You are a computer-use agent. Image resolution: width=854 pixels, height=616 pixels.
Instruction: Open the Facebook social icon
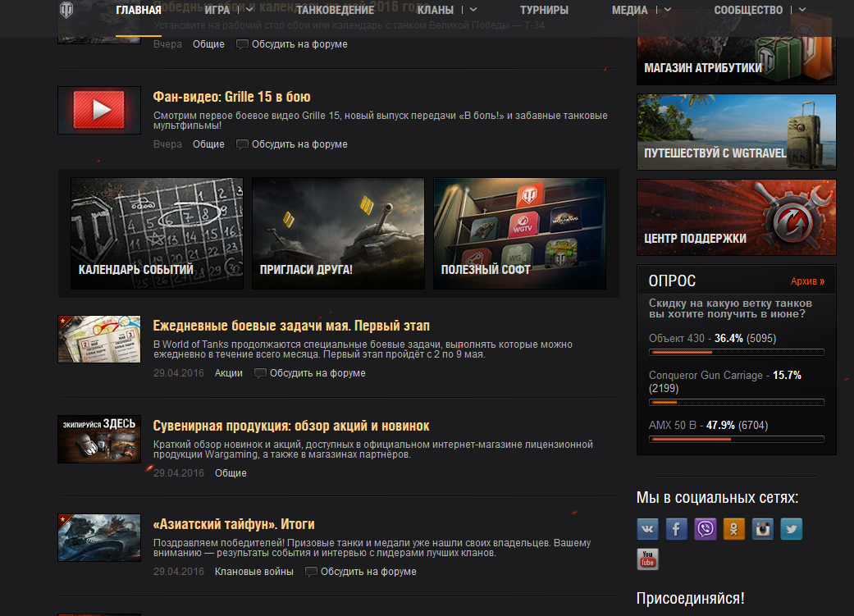(x=677, y=529)
